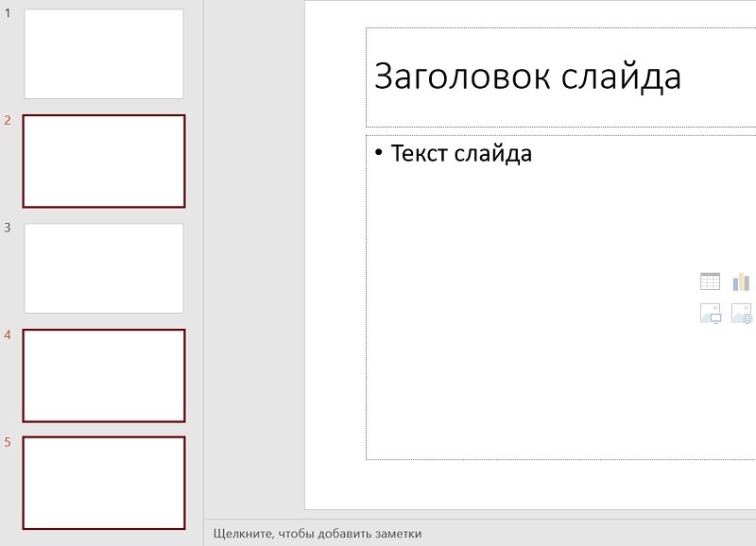Screen dimensions: 756x546
Task: Click the 'Текст слайда' bullet text
Action: tap(461, 154)
